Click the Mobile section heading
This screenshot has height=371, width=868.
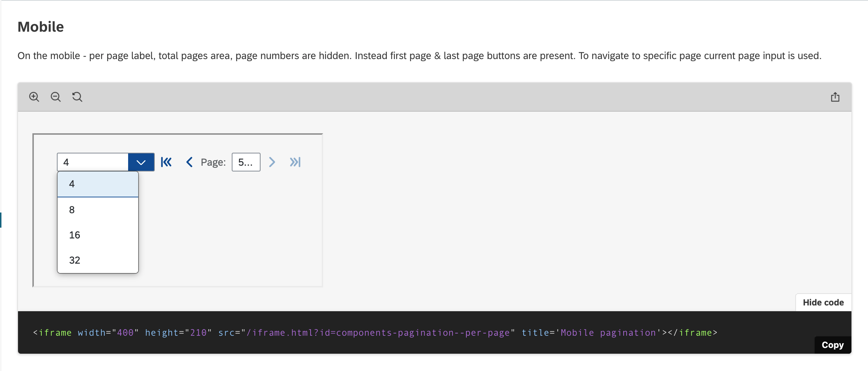[41, 27]
